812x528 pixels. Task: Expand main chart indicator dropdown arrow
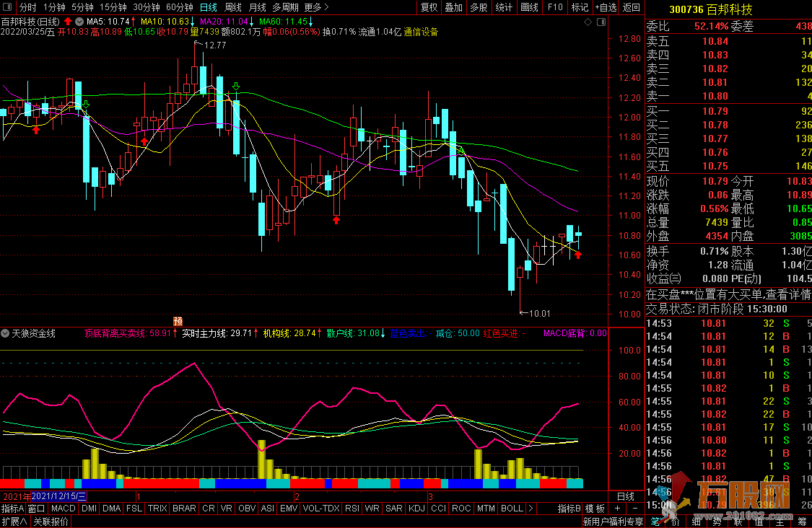point(79,22)
